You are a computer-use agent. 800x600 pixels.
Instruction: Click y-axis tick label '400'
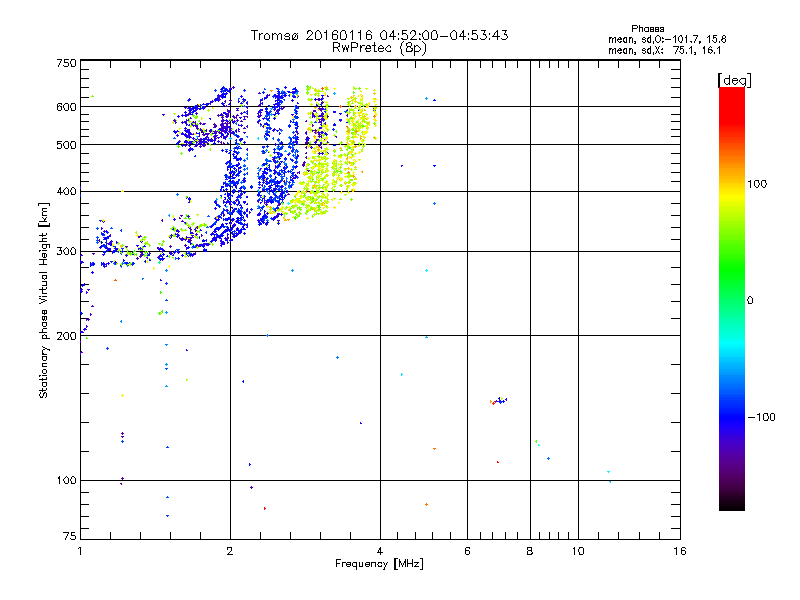pyautogui.click(x=66, y=191)
